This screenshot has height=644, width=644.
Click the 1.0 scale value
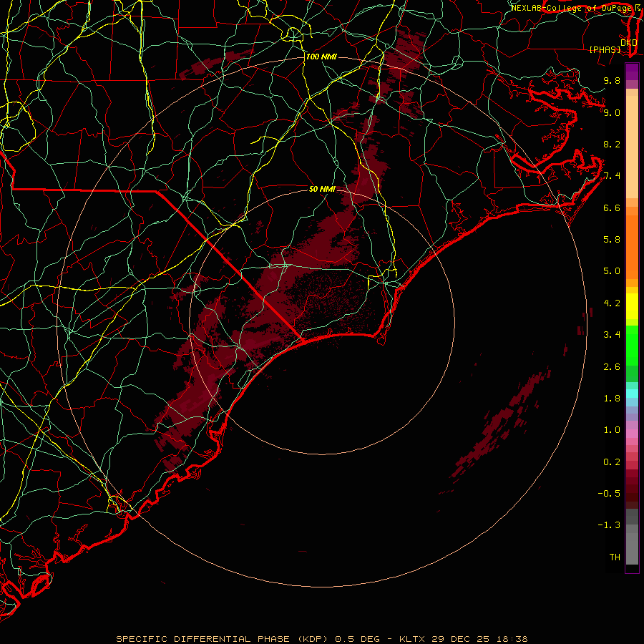(x=612, y=430)
